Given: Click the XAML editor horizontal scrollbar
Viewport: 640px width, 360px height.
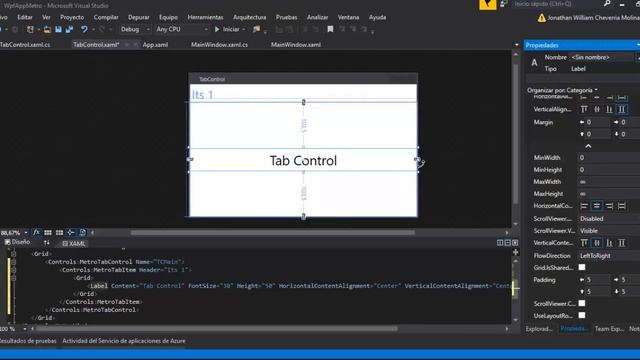Looking at the screenshot, I should [216, 329].
